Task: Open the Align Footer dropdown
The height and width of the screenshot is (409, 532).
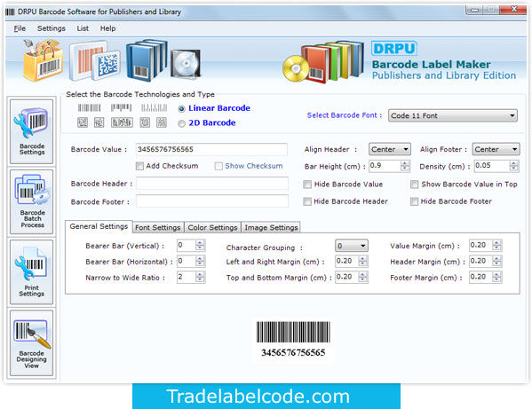Action: pos(496,149)
